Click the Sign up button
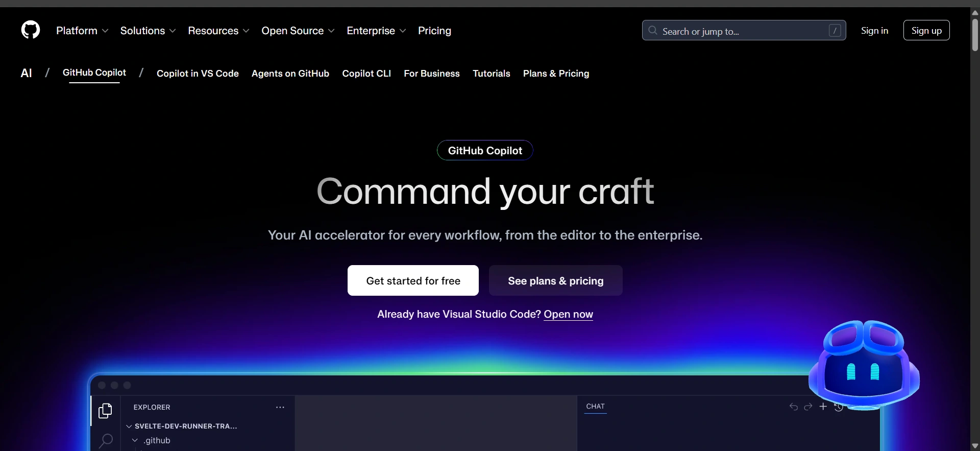The width and height of the screenshot is (980, 451). [x=926, y=31]
